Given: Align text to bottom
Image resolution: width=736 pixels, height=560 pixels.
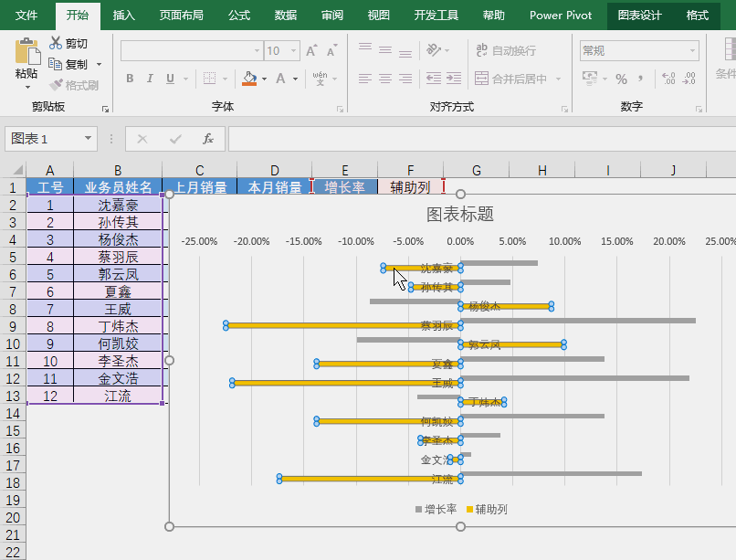Looking at the screenshot, I should pyautogui.click(x=405, y=53).
